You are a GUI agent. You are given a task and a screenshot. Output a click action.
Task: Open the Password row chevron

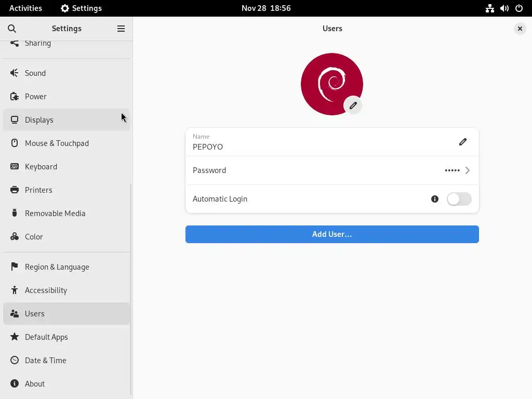[467, 170]
